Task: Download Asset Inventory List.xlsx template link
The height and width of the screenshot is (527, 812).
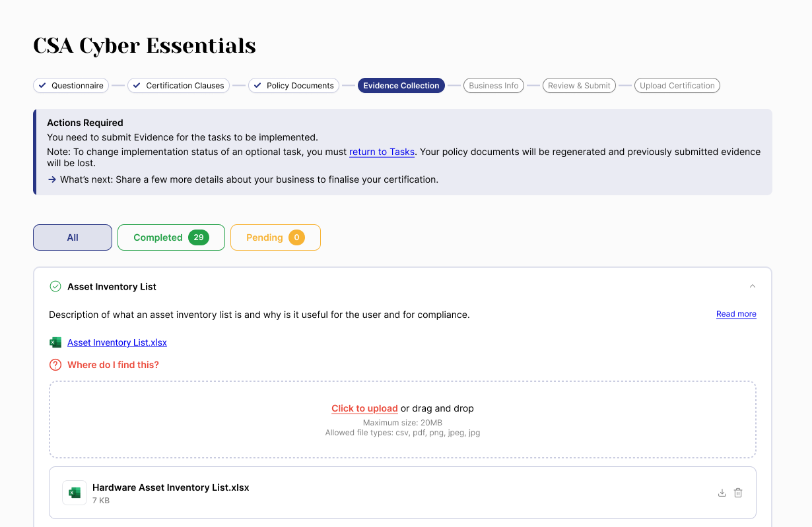Action: point(117,342)
